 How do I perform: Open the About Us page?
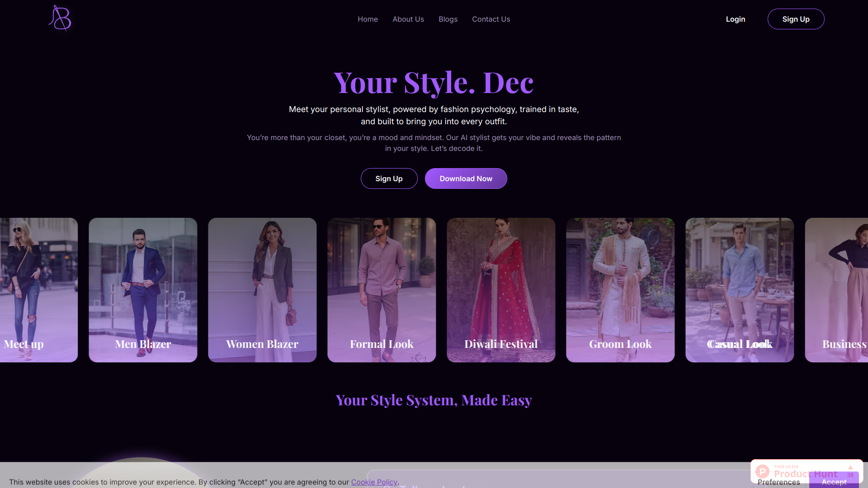pyautogui.click(x=408, y=19)
